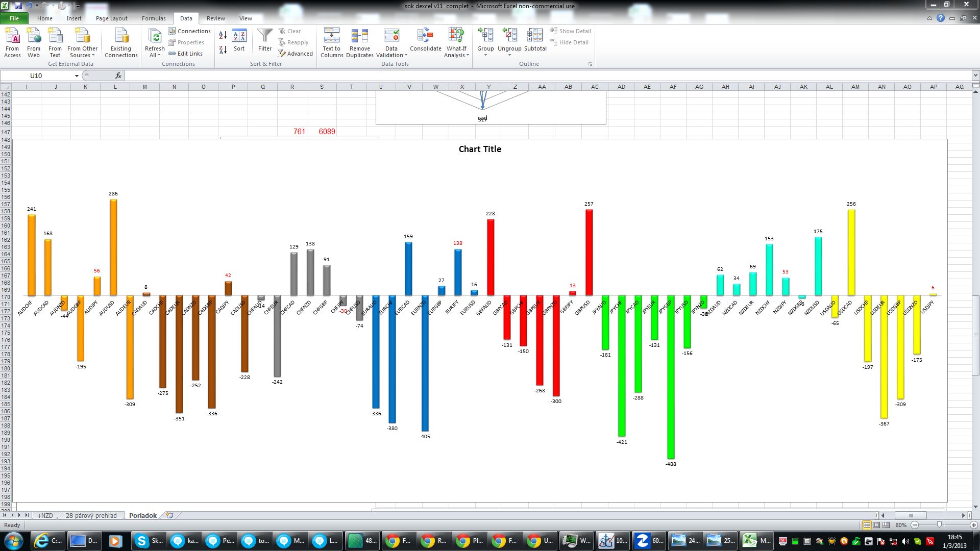Click horizontal scrollbar thumb

tap(910, 515)
